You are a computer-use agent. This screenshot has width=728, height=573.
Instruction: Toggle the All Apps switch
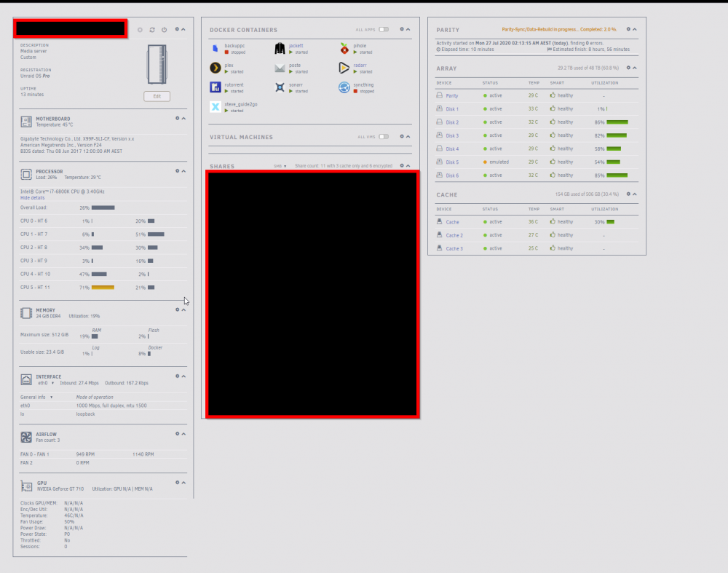tap(384, 29)
